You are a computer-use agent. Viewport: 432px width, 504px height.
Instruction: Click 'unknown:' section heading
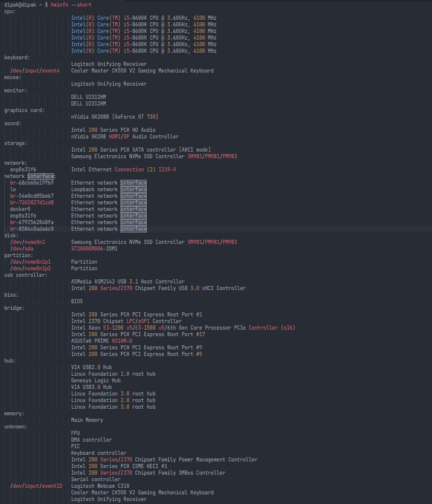16,427
